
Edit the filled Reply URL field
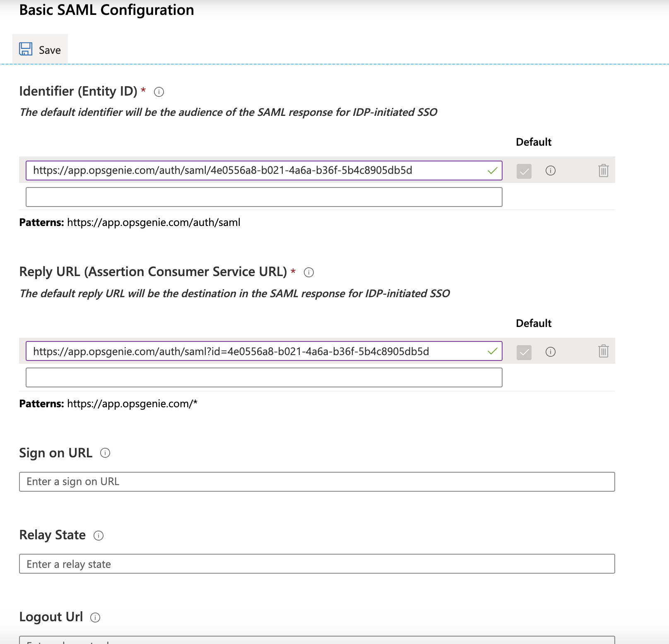click(257, 351)
